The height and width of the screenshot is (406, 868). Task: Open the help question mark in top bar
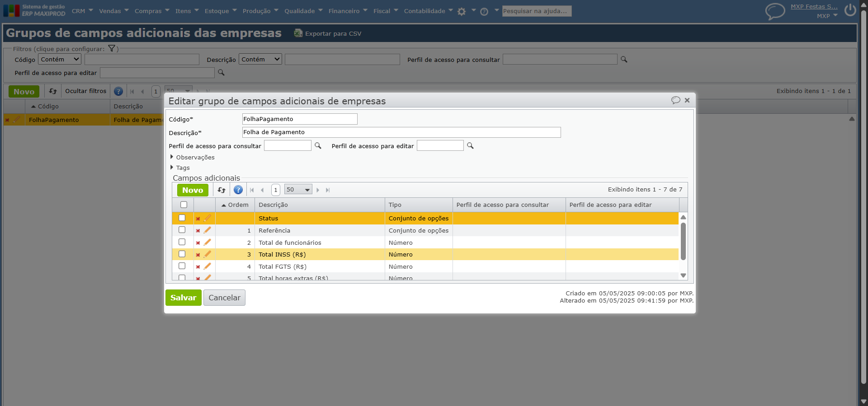pos(484,12)
